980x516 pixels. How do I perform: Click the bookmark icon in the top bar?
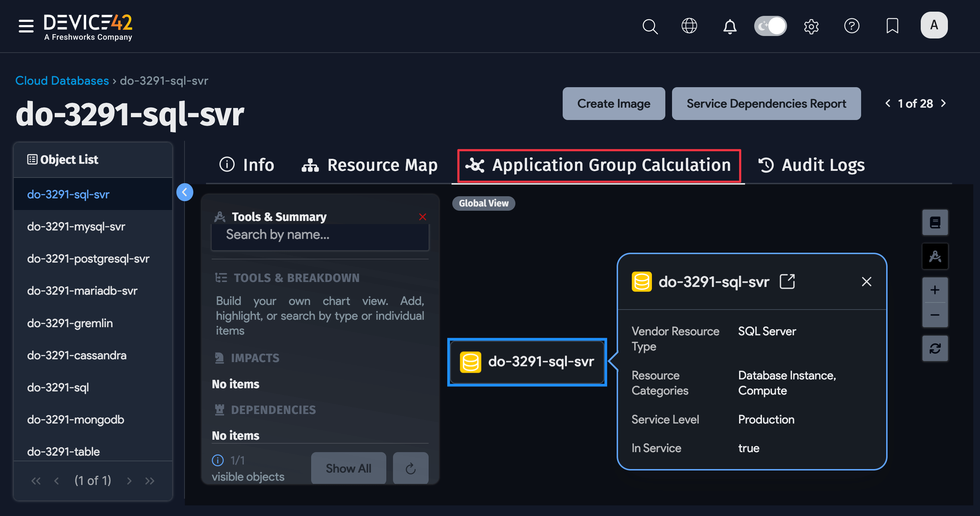coord(892,26)
